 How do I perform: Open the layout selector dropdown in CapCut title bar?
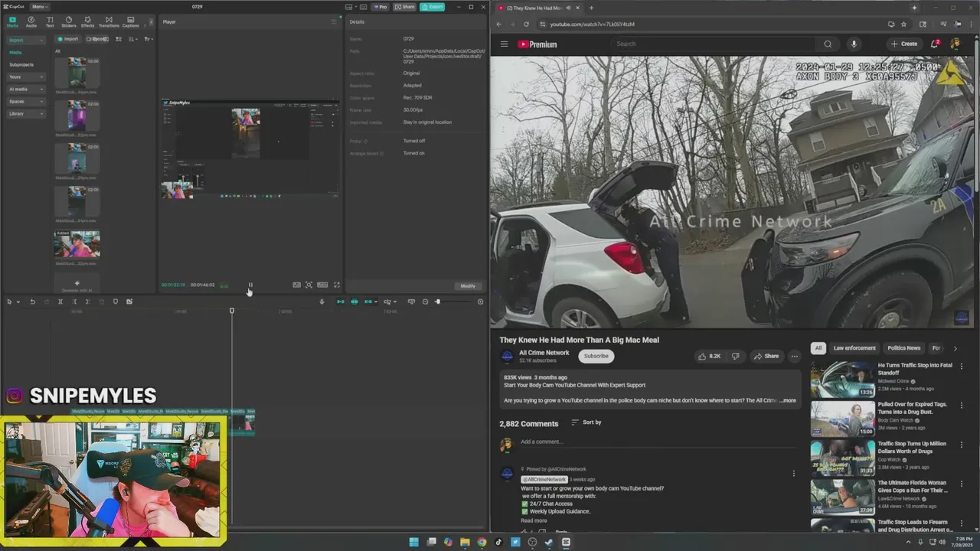[x=349, y=7]
